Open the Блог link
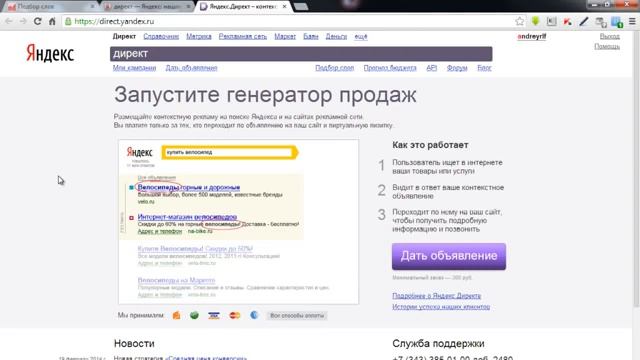This screenshot has height=360, width=640. [484, 68]
